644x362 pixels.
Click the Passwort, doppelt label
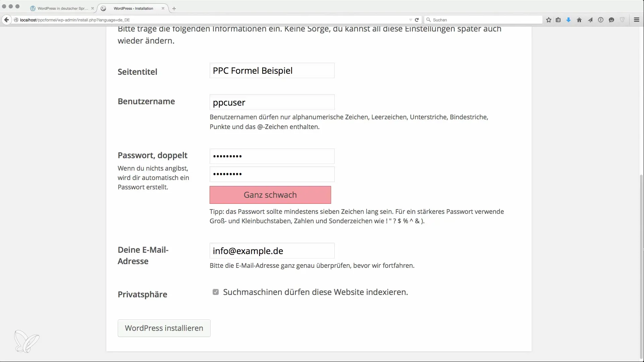(x=153, y=155)
